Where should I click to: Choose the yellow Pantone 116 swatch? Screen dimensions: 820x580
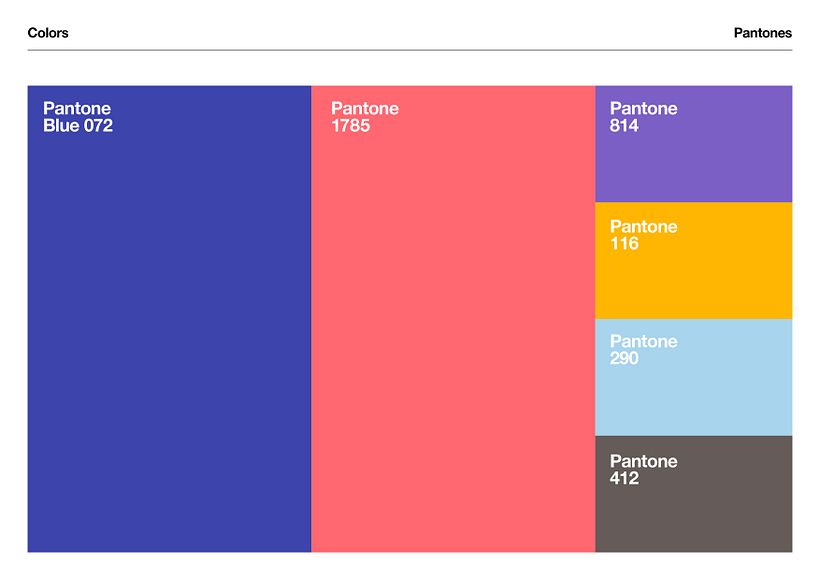693,260
